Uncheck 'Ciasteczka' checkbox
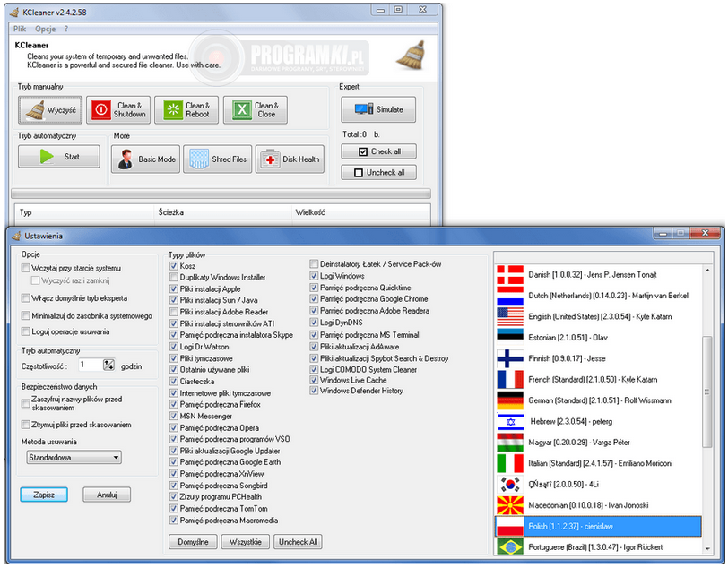The width and height of the screenshot is (728, 568). coord(174,382)
